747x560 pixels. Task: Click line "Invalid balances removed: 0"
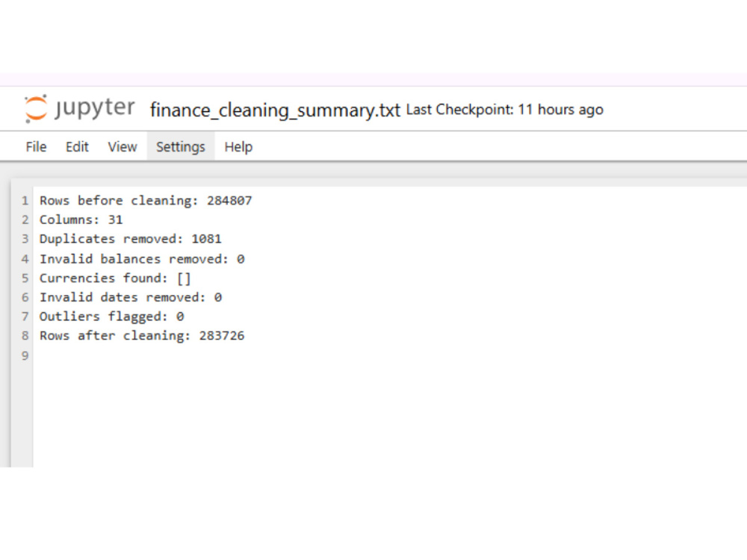coord(142,259)
